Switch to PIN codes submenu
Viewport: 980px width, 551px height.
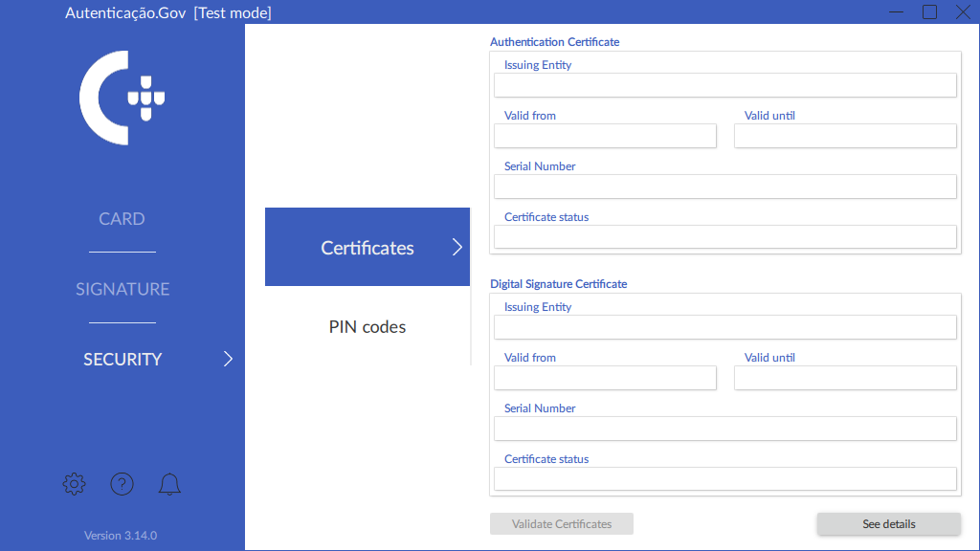[367, 327]
